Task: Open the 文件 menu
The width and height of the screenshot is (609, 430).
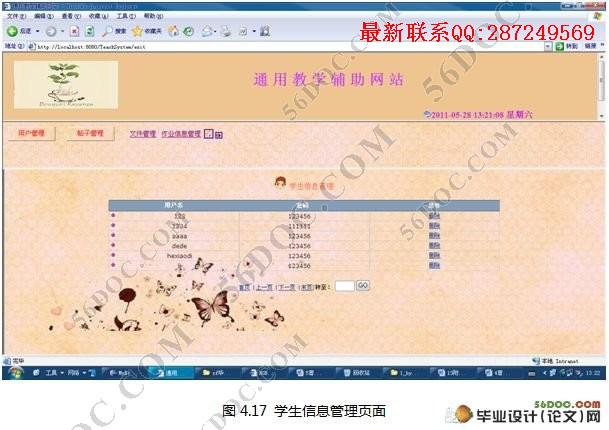Action: pyautogui.click(x=17, y=16)
